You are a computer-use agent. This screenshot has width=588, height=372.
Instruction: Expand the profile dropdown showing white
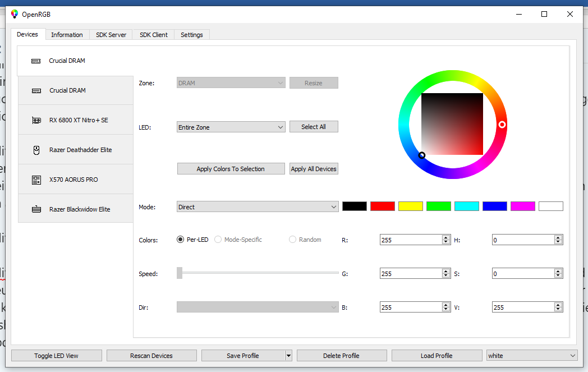coord(531,356)
